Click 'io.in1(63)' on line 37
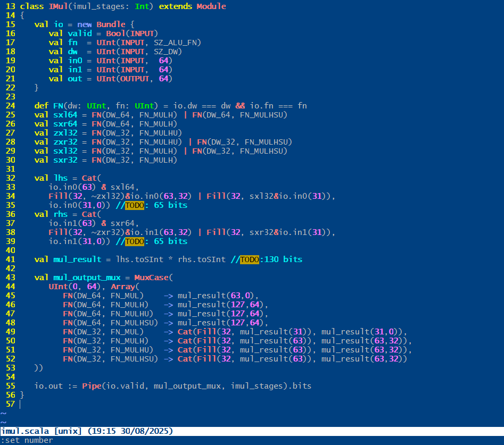Viewport: 504px width, 445px height. click(72, 223)
